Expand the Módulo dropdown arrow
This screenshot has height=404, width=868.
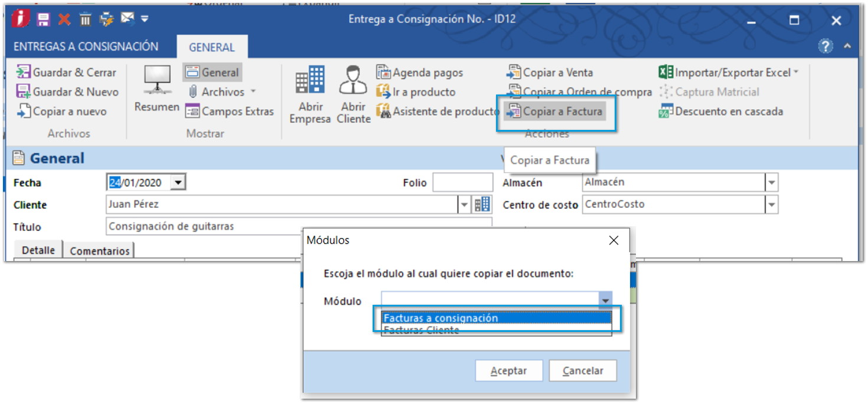tap(605, 301)
